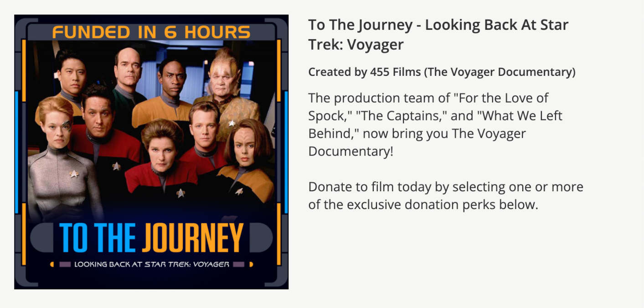
Task: Click the Starfleet combadge on the silver suit
Action: tap(73, 174)
